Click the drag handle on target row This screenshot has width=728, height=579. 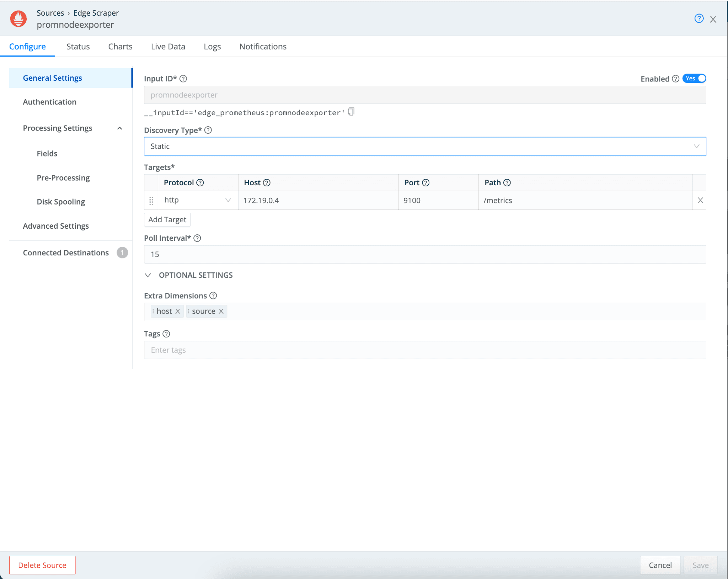pyautogui.click(x=151, y=201)
